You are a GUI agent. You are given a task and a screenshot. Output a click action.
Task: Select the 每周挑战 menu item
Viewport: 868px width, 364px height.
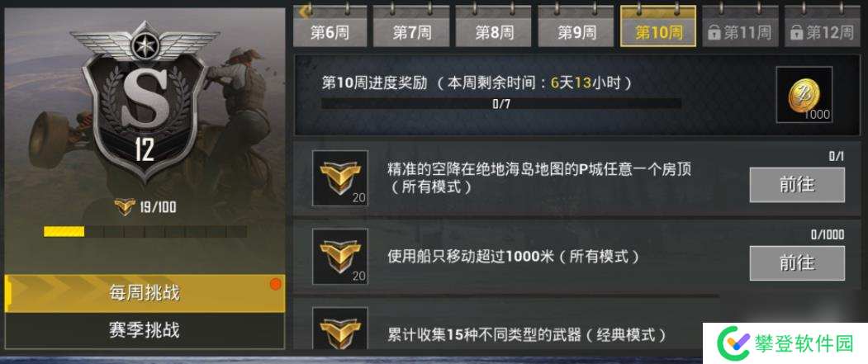(145, 293)
